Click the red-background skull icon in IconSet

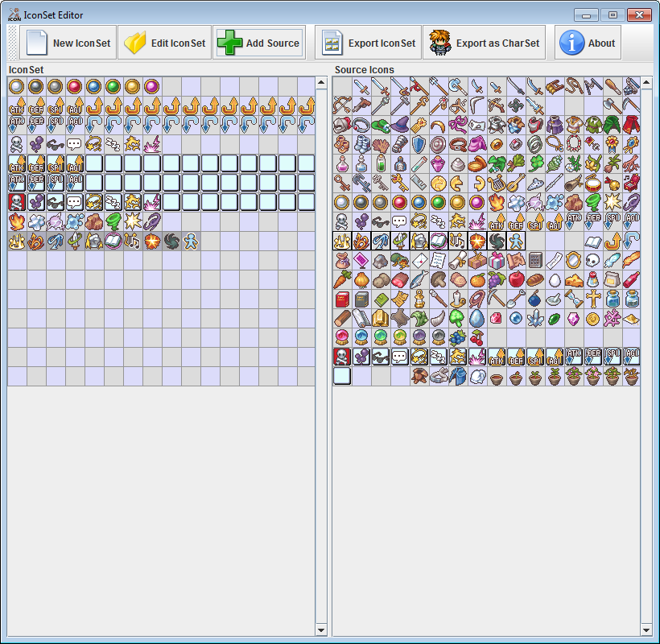(17, 202)
